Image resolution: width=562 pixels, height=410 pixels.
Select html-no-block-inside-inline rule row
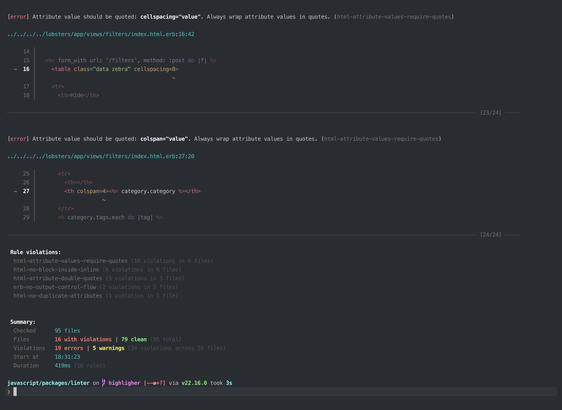[97, 270]
